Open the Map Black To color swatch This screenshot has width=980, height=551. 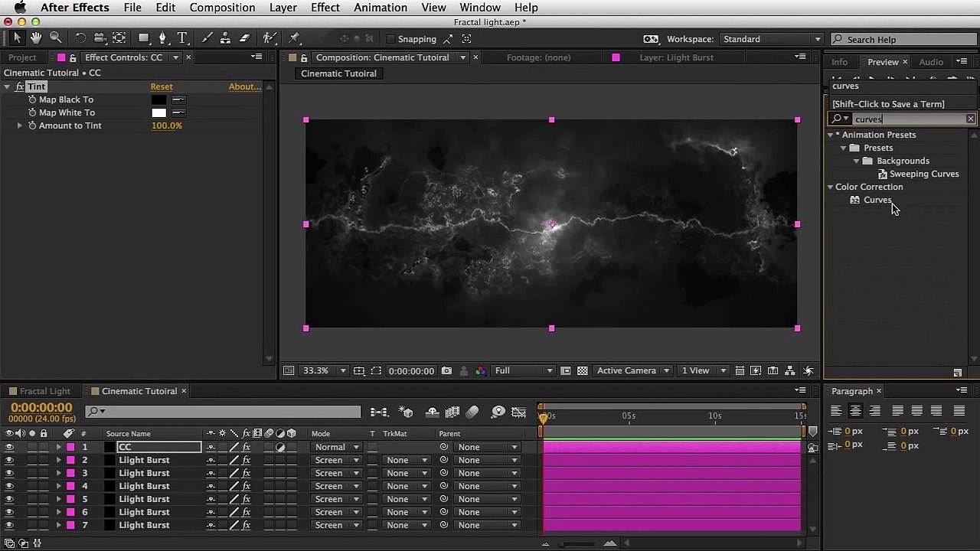pyautogui.click(x=158, y=99)
